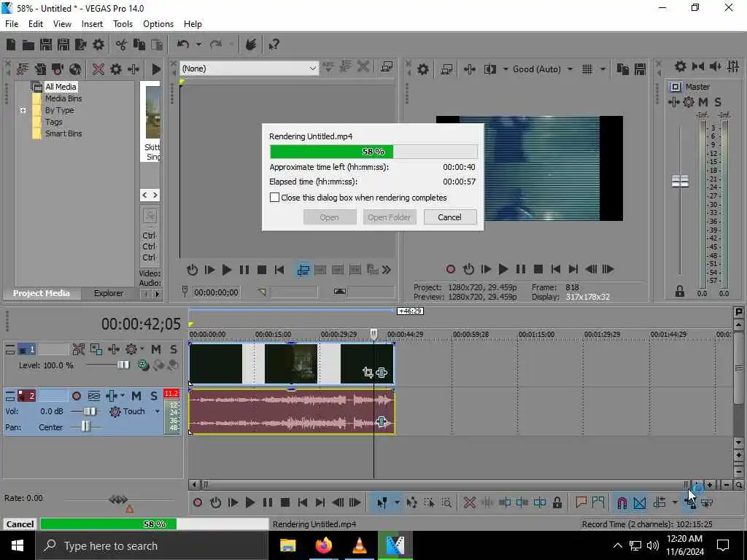Select the Zoom edit tool magnifier icon

[x=446, y=502]
